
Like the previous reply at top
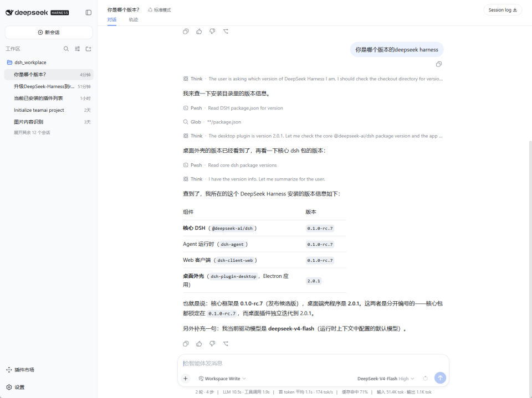coord(199,32)
